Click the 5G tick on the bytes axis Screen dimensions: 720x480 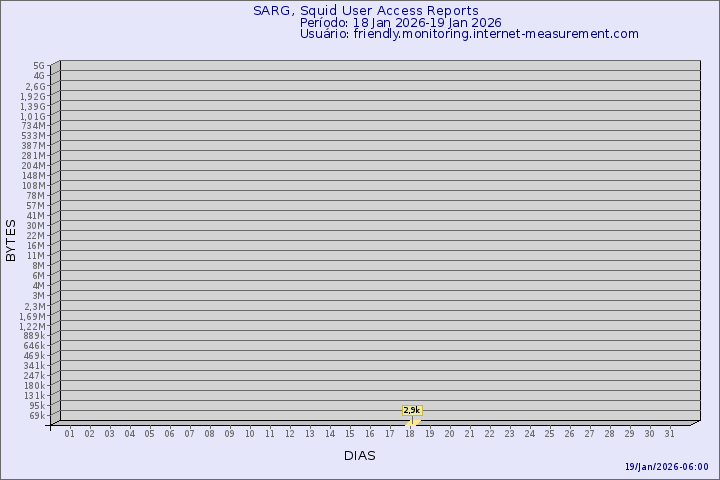pyautogui.click(x=39, y=66)
